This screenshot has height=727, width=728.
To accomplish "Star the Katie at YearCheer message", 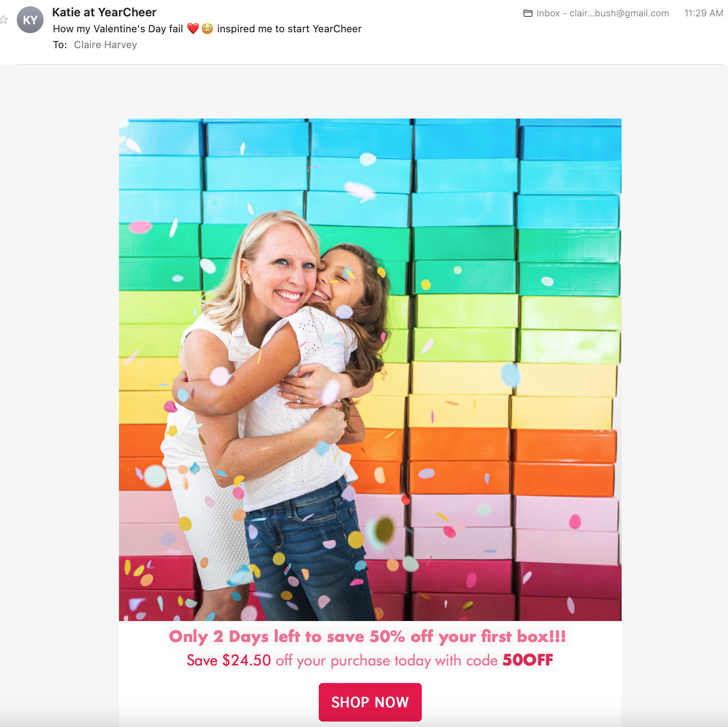I will click(3, 20).
